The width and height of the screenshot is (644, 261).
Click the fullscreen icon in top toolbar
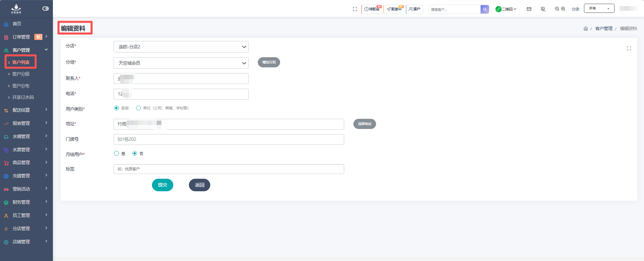(355, 9)
